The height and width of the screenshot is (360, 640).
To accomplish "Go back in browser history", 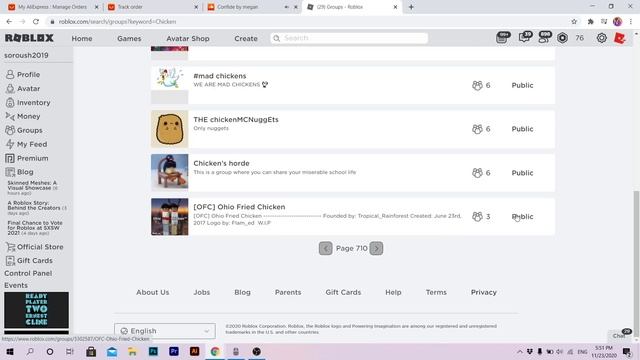I will (x=9, y=22).
